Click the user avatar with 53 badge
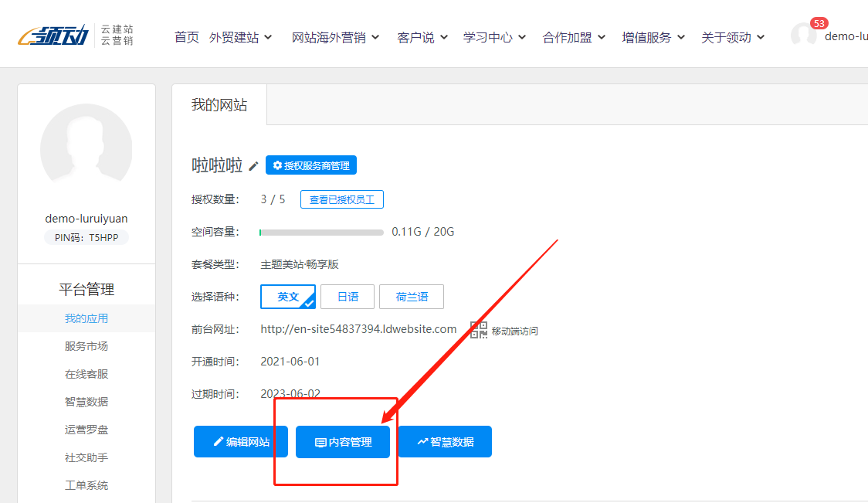This screenshot has width=868, height=503. tap(803, 33)
